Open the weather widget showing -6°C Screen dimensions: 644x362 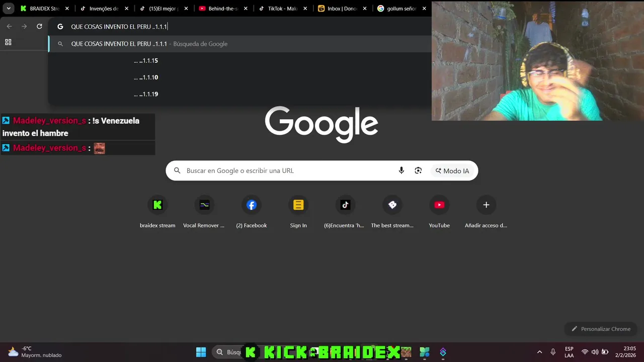34,352
